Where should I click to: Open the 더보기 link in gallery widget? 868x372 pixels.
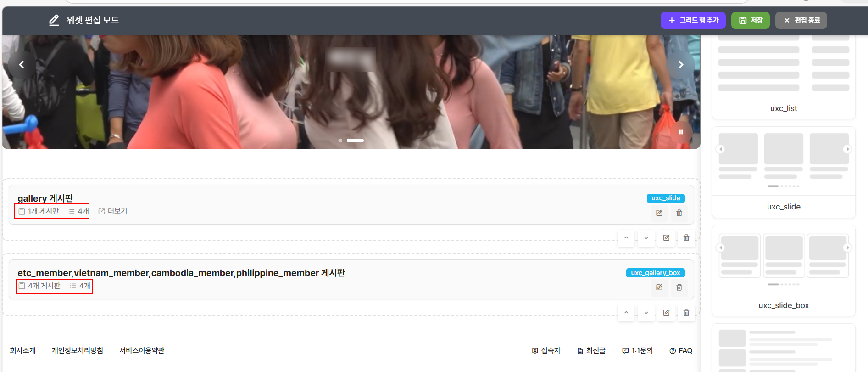point(113,211)
